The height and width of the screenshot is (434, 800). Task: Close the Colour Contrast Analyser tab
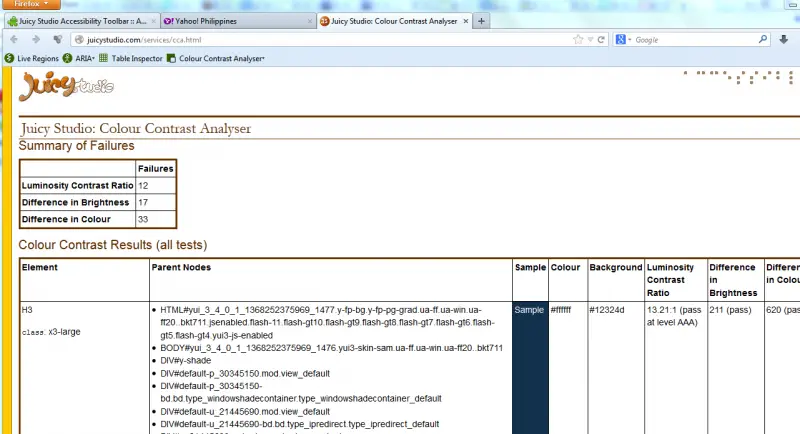pos(466,21)
